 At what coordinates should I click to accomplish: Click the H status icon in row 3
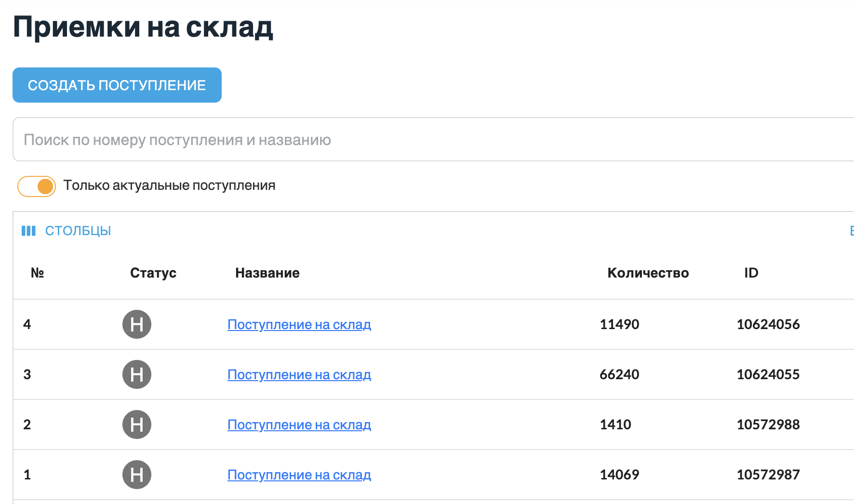pos(137,374)
